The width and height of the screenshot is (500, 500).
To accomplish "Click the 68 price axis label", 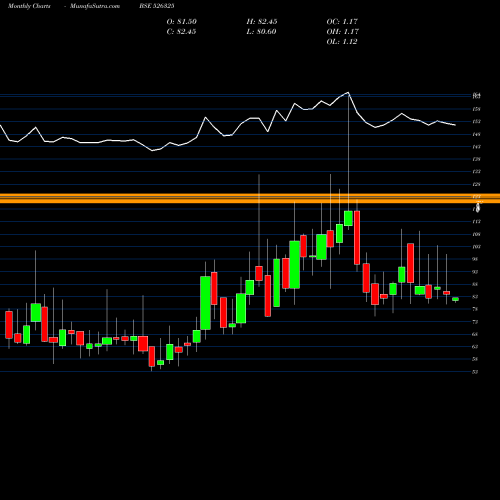I will pos(475,334).
